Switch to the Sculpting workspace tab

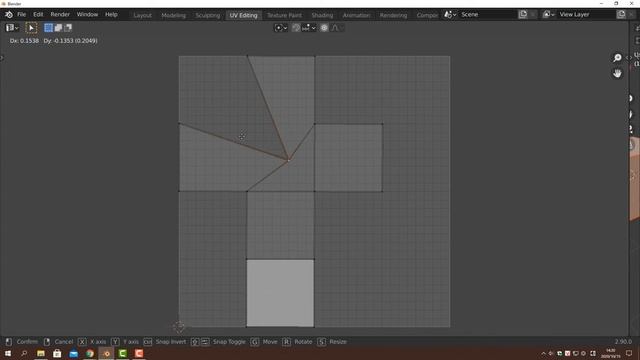pos(207,15)
